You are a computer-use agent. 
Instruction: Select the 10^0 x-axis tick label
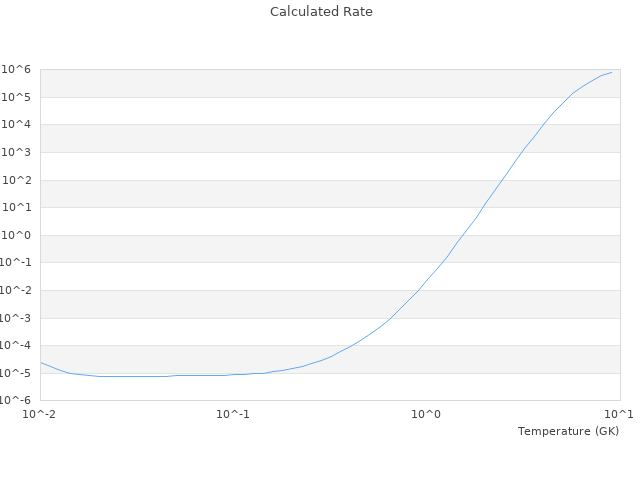point(427,414)
